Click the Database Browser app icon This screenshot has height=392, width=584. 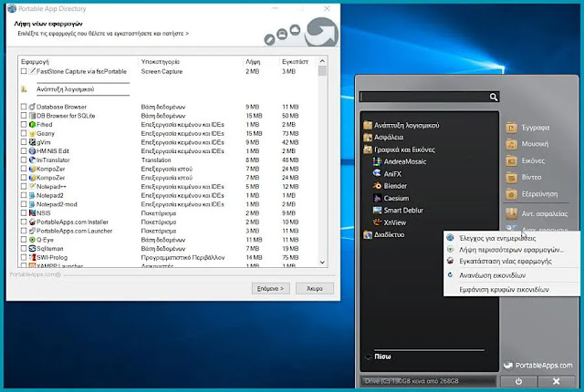[x=33, y=107]
